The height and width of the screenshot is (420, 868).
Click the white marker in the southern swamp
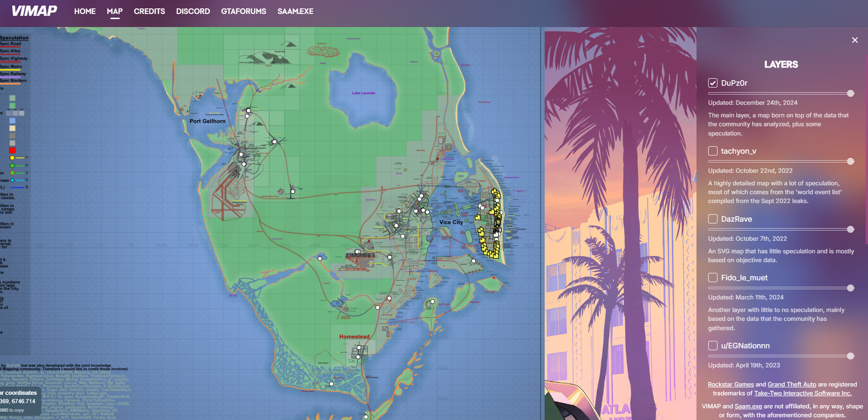331,384
